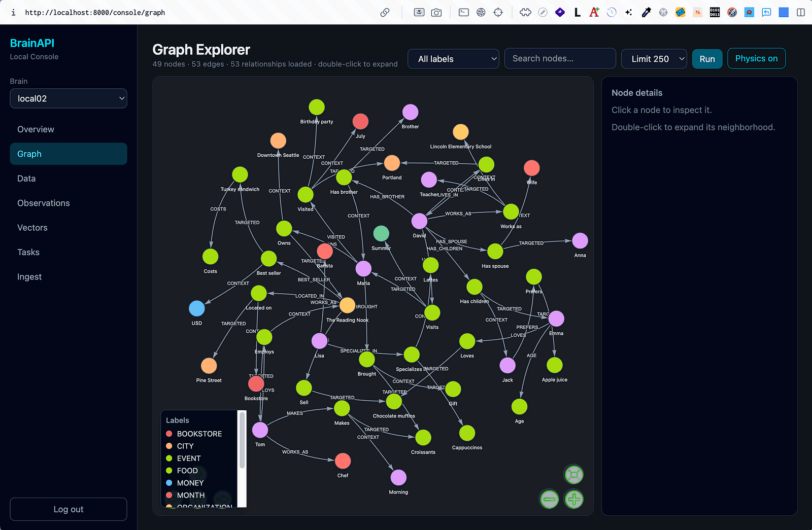Activate the eyedropper color picker extension
The image size is (812, 530).
(646, 12)
